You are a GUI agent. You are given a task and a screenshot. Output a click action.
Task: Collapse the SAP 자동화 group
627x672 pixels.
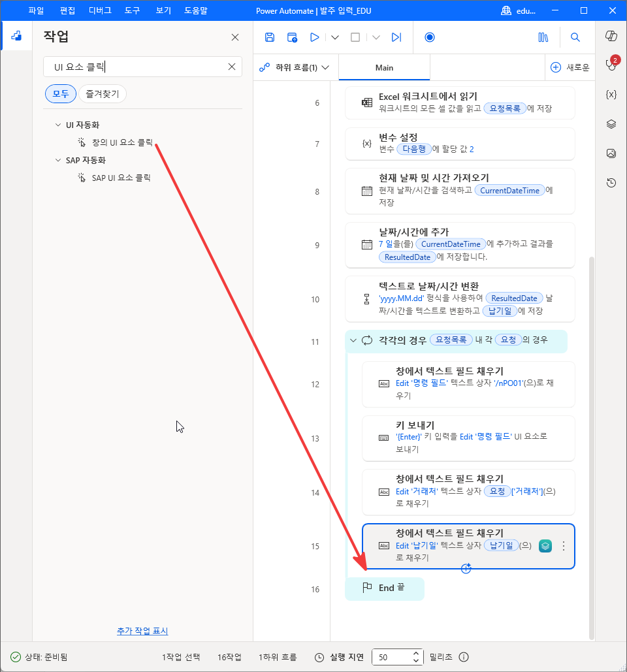click(58, 160)
